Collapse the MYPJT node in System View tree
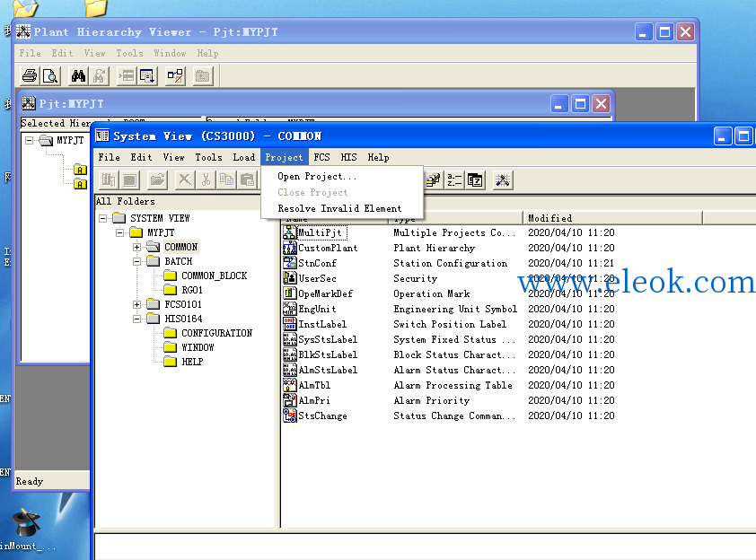 pyautogui.click(x=119, y=232)
